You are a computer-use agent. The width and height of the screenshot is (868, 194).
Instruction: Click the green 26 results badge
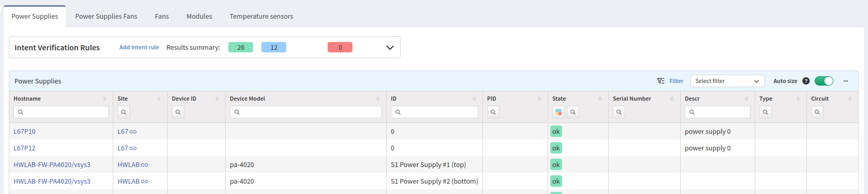241,47
